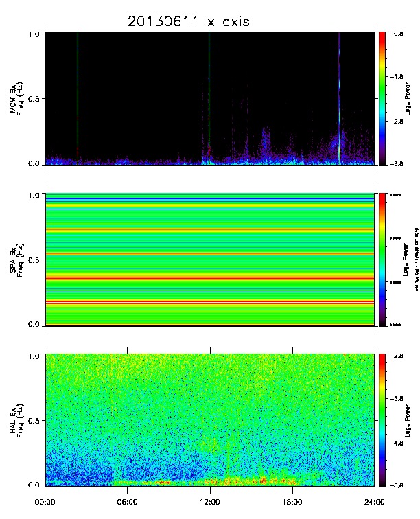
Task: Click the "HAL Bx Freq (Hz)" axis label
Action: [x=16, y=420]
